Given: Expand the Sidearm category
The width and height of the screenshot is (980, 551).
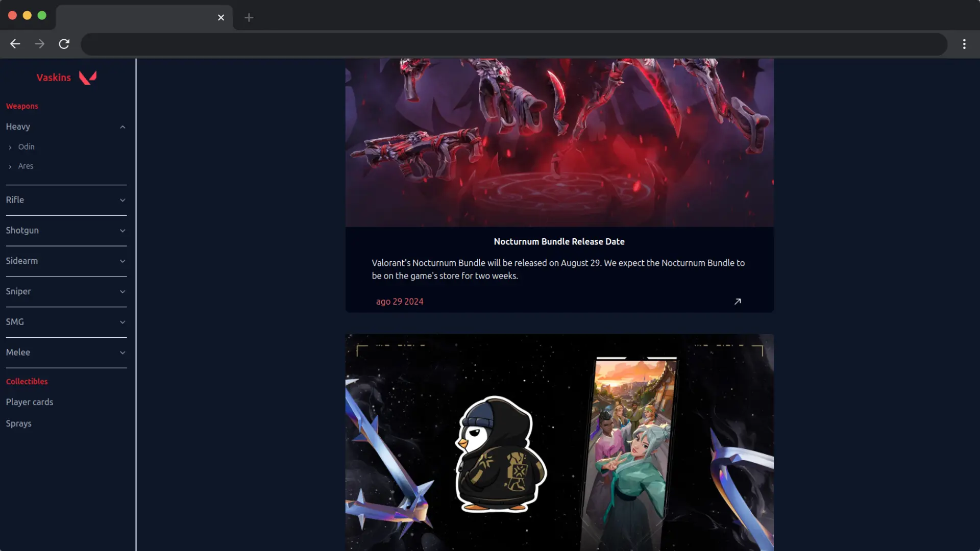Looking at the screenshot, I should [122, 261].
